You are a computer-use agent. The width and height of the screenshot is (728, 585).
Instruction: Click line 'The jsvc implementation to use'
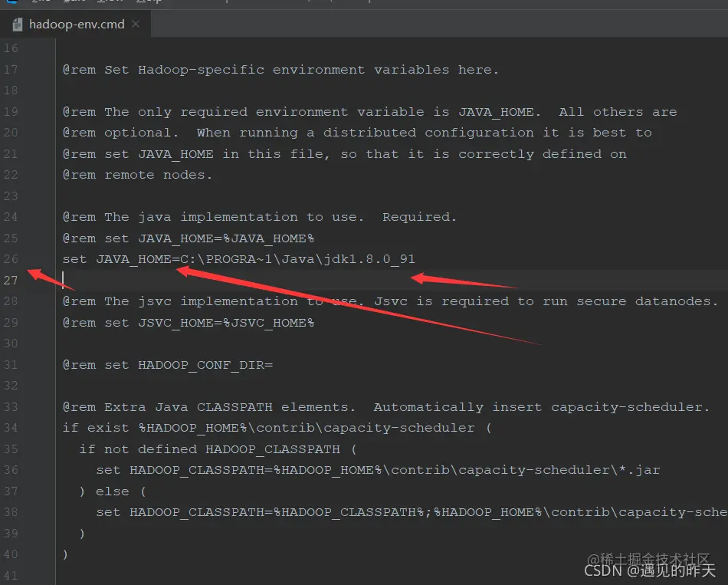(x=391, y=301)
